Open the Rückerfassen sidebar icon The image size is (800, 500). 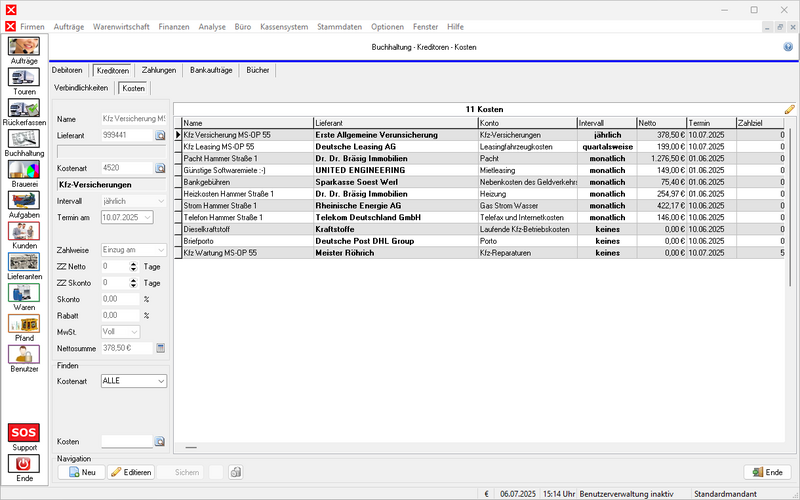click(x=24, y=110)
